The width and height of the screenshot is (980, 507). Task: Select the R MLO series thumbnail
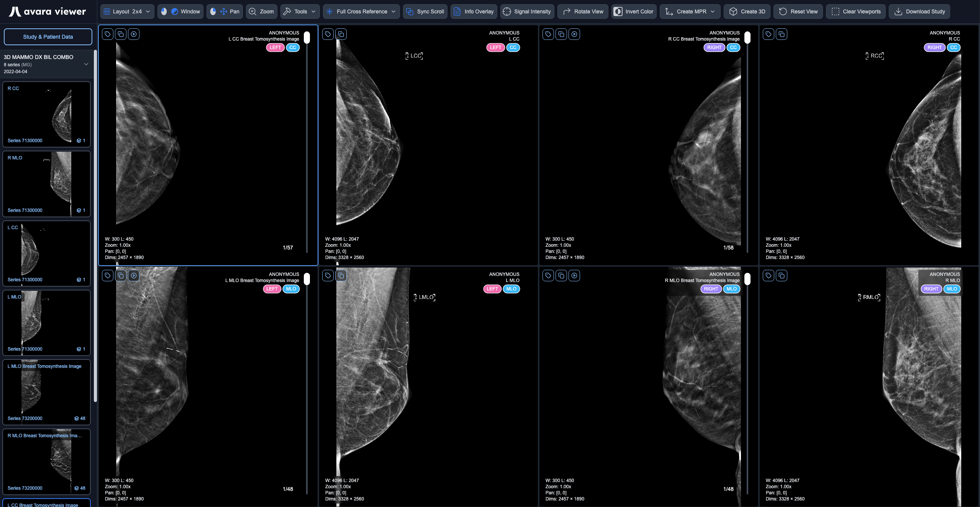click(x=46, y=184)
